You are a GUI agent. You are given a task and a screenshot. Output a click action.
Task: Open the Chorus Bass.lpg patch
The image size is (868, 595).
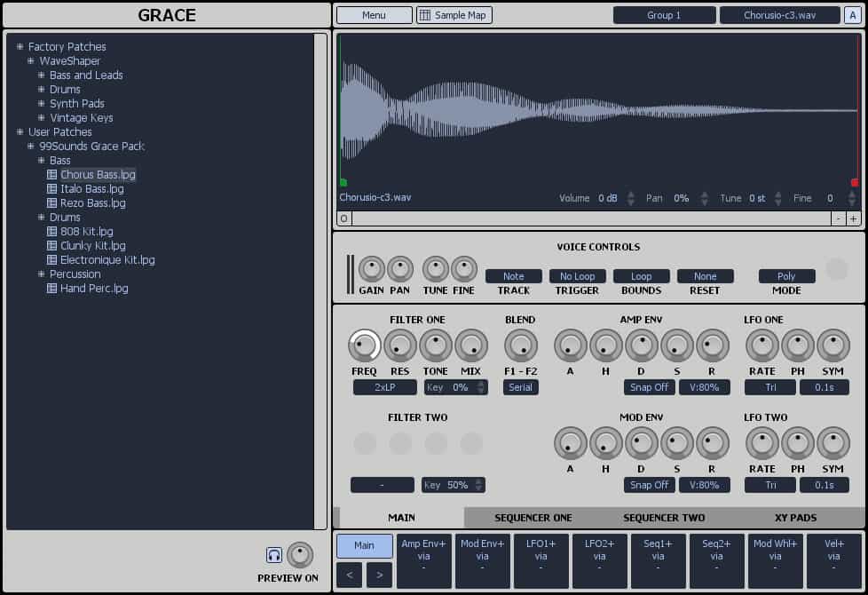point(98,175)
